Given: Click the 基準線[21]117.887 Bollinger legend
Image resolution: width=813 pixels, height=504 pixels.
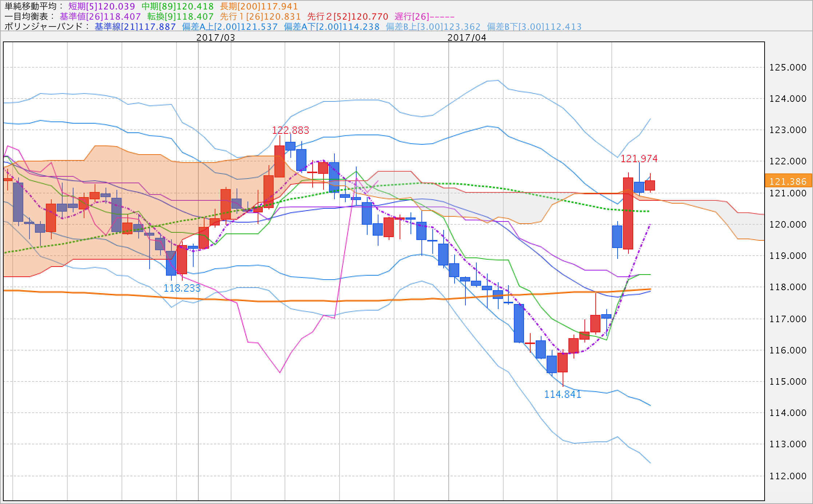Looking at the screenshot, I should tap(135, 27).
